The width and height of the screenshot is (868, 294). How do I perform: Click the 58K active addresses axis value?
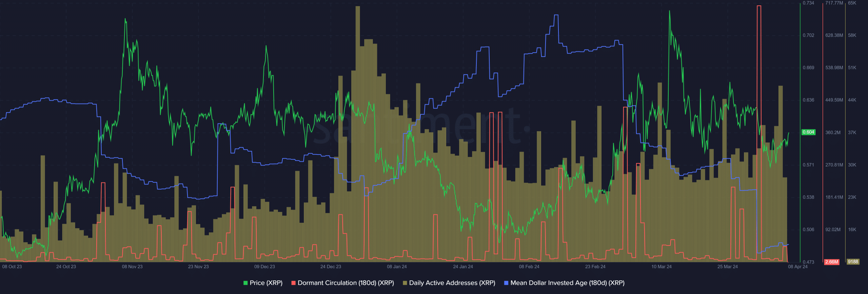(x=852, y=35)
